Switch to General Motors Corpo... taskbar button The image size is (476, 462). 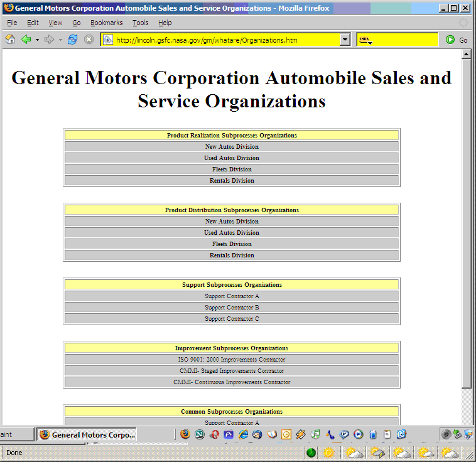pyautogui.click(x=87, y=434)
